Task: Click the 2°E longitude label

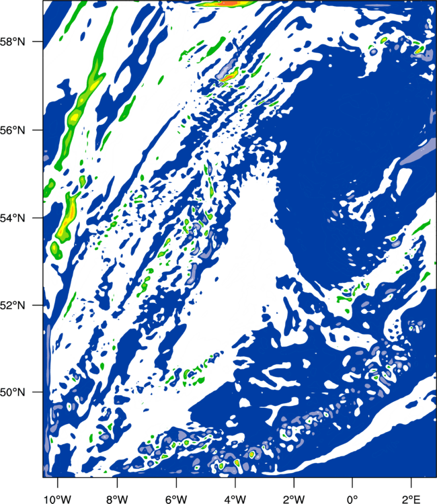Action: pos(411,499)
